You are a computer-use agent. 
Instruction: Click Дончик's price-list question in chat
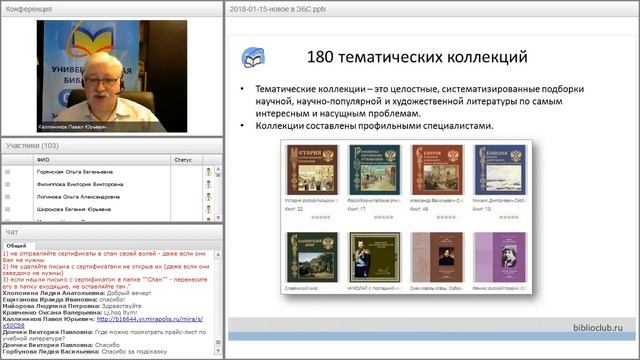click(x=104, y=335)
